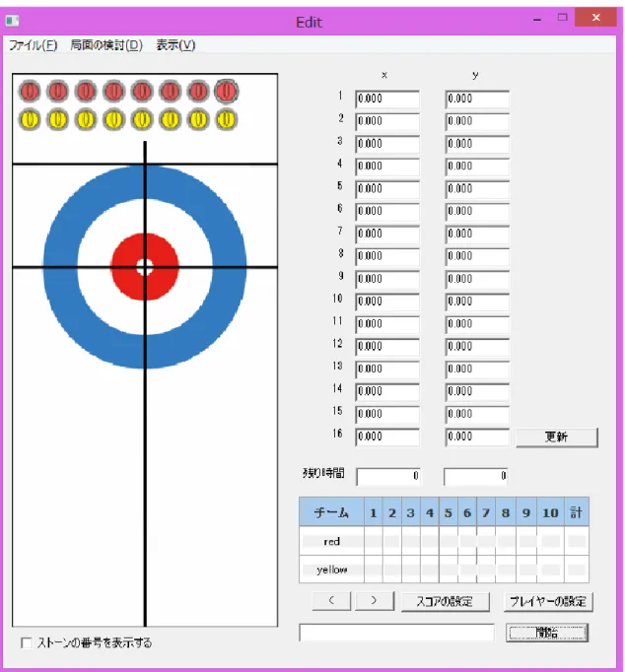
Task: Select the seventh red stone in the tray
Action: [198, 92]
